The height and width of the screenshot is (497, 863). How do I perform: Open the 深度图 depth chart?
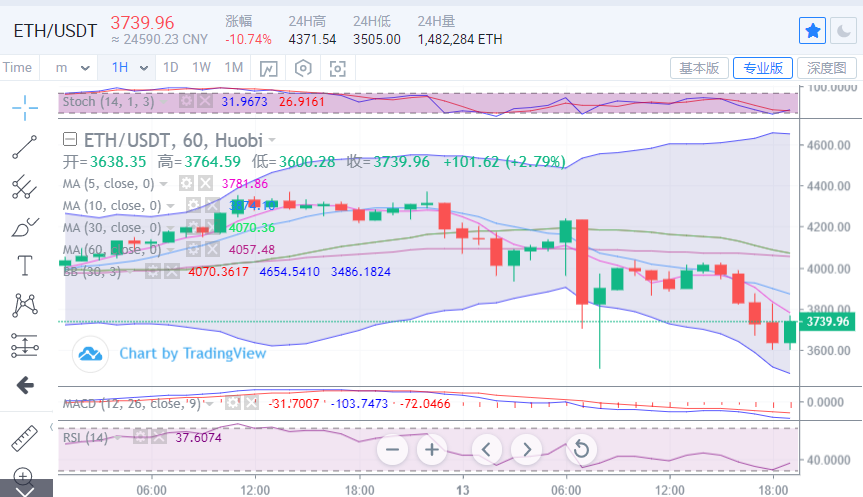coord(827,68)
